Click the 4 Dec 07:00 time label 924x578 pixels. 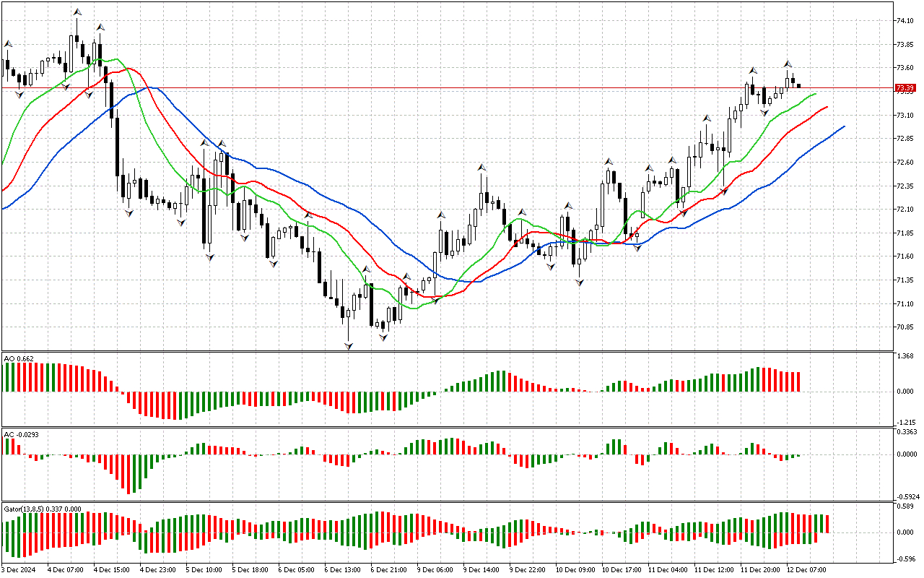[x=67, y=570]
